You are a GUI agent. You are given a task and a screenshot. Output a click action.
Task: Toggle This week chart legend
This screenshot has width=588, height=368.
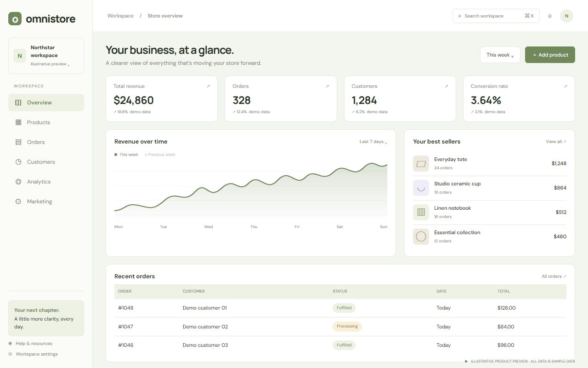click(x=126, y=155)
